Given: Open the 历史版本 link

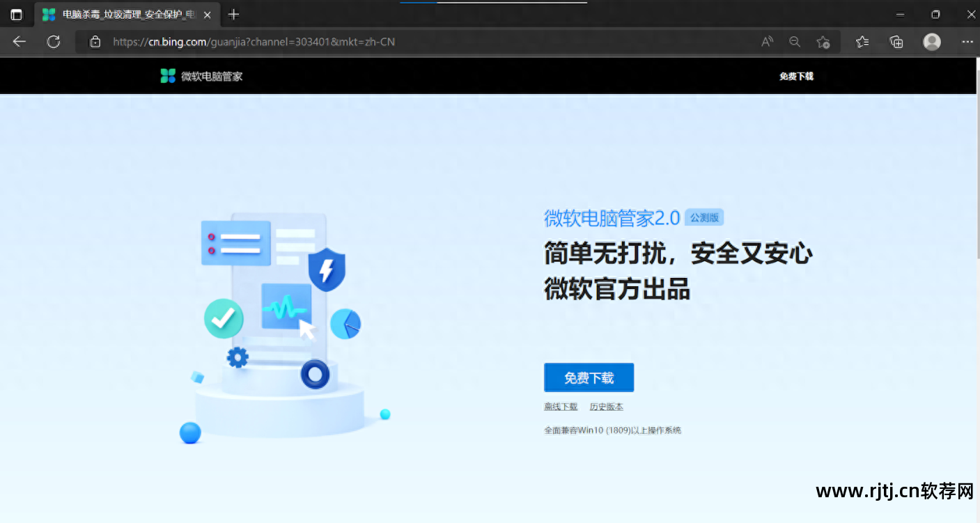Looking at the screenshot, I should [x=606, y=406].
